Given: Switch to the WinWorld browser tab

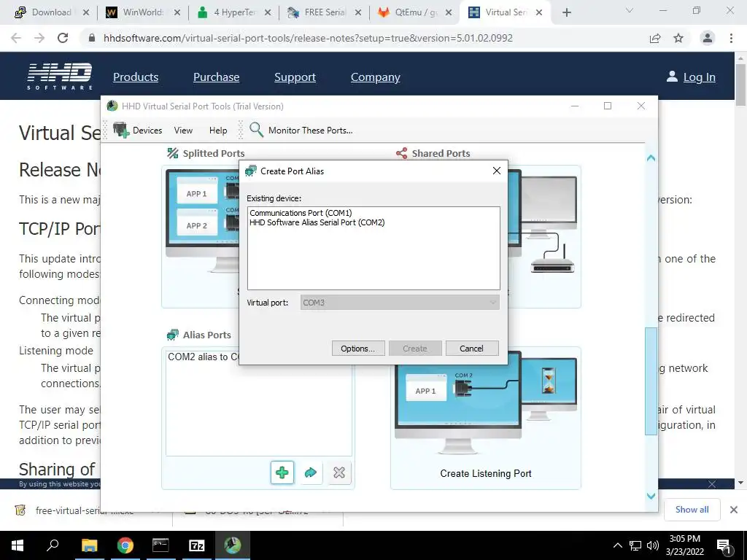Looking at the screenshot, I should pos(143,12).
